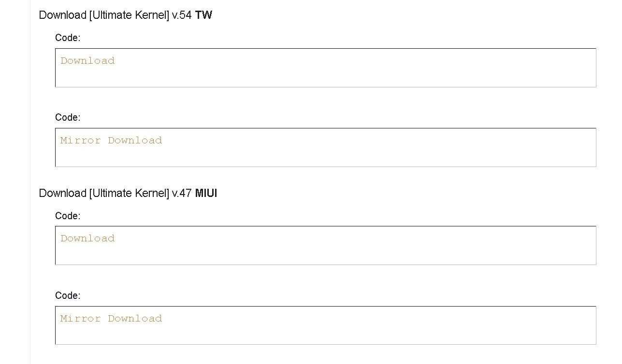Click '[Ultimate Kernel]' in the TW heading

pyautogui.click(x=129, y=15)
